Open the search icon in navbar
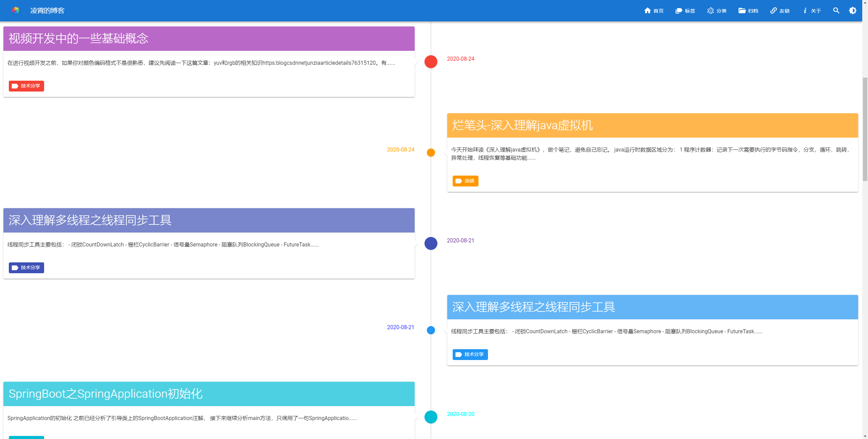The width and height of the screenshot is (868, 439). [836, 11]
